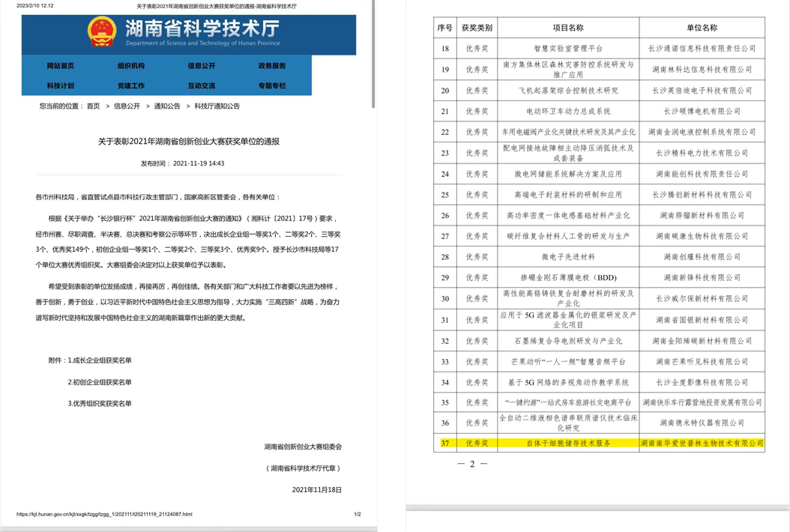Screen dimensions: 790x532
Task: Open the 科技厅通知公告 breadcrumb link
Action: (x=217, y=106)
